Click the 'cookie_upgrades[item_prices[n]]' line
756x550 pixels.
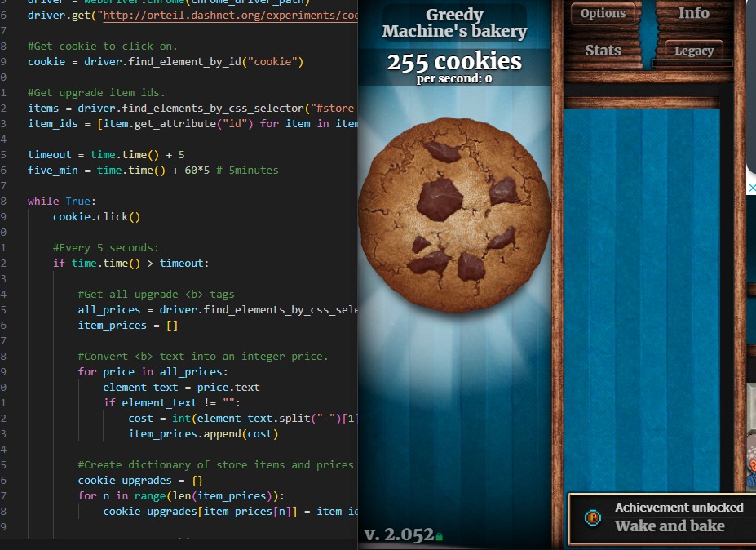[x=230, y=512]
